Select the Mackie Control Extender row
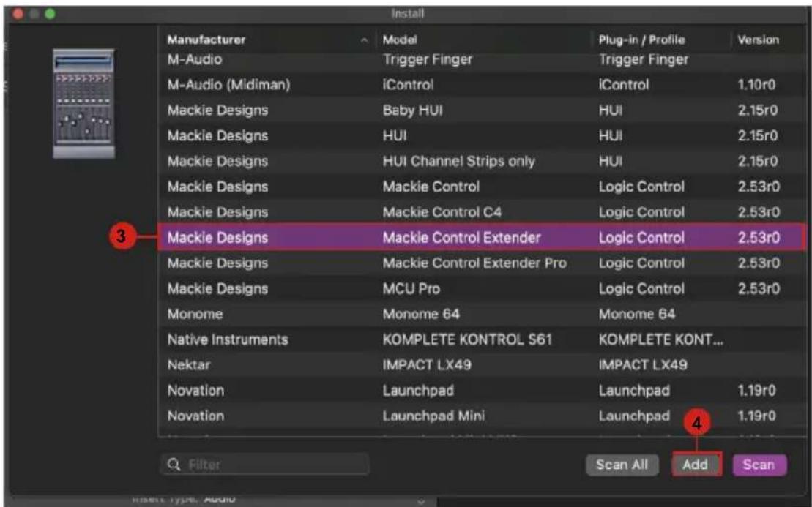 pos(482,238)
